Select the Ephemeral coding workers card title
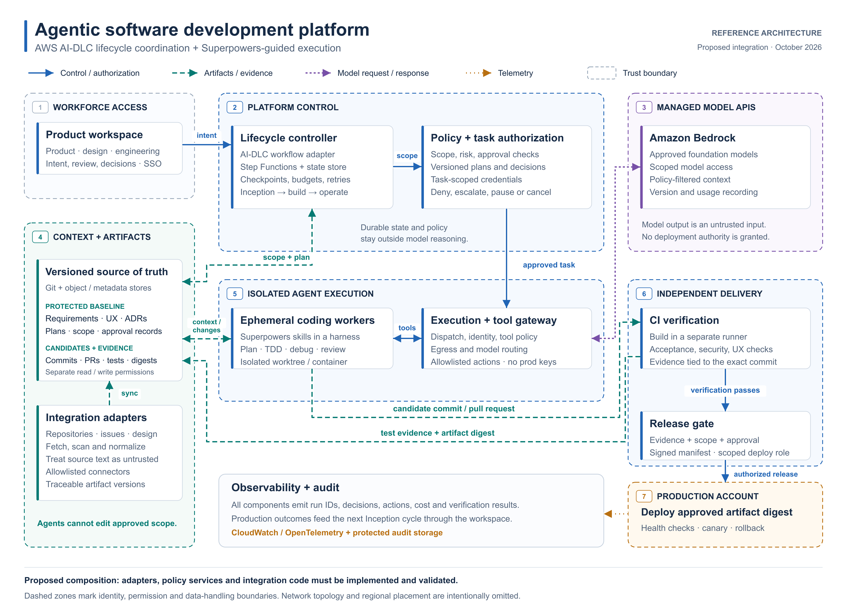The height and width of the screenshot is (616, 851). (307, 320)
